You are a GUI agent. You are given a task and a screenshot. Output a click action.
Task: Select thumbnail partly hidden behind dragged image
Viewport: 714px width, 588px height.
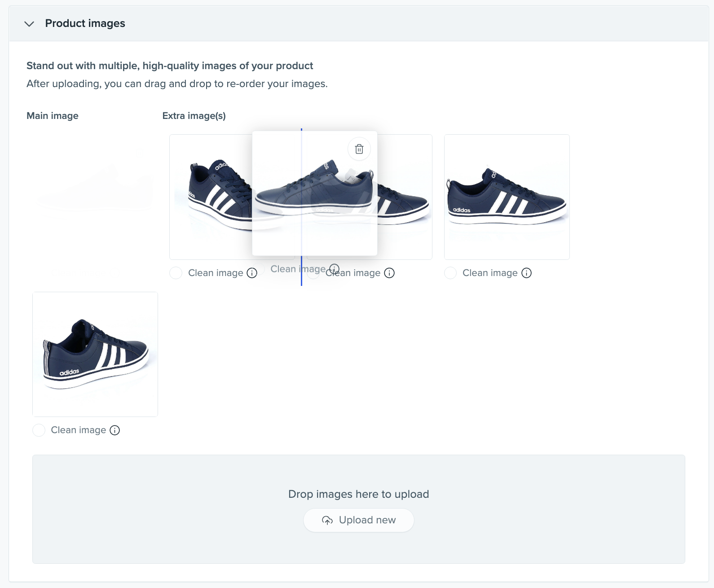(x=404, y=197)
